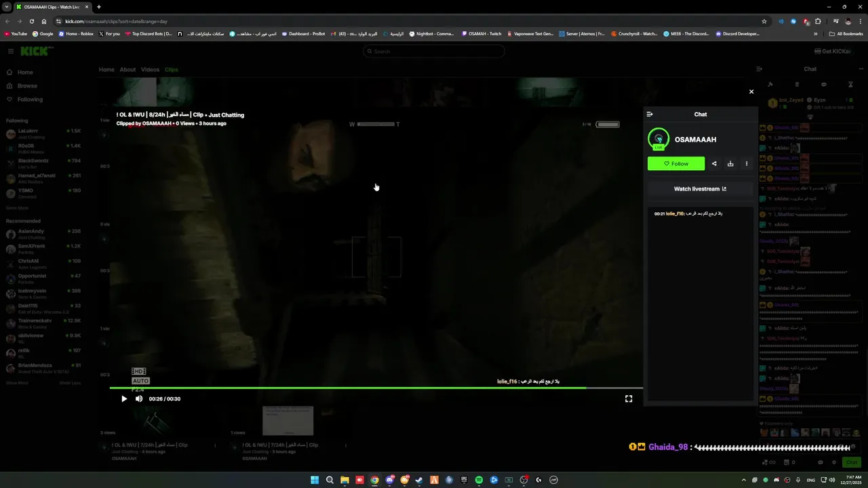Bookmark this page with star icon
Image resolution: width=868 pixels, height=488 pixels.
pyautogui.click(x=764, y=21)
